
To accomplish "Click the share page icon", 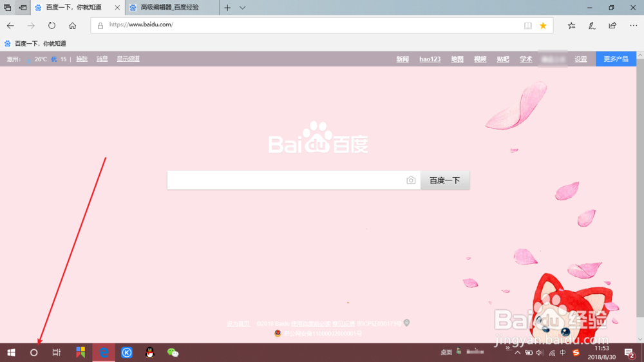I will (x=612, y=26).
